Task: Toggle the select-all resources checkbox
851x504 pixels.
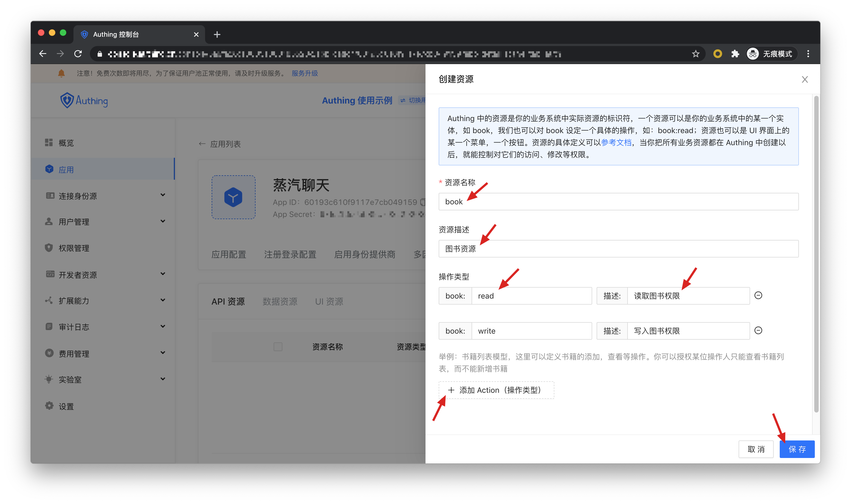Action: (278, 347)
